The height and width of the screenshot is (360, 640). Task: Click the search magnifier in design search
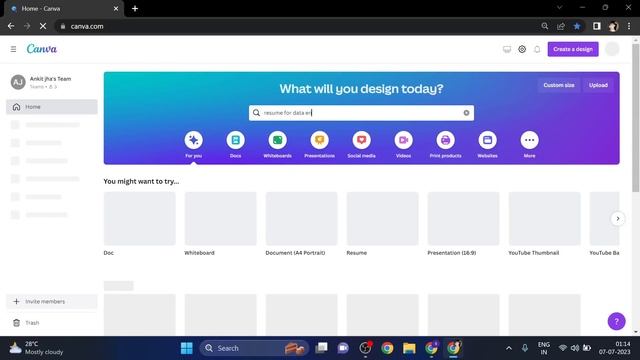pyautogui.click(x=256, y=113)
